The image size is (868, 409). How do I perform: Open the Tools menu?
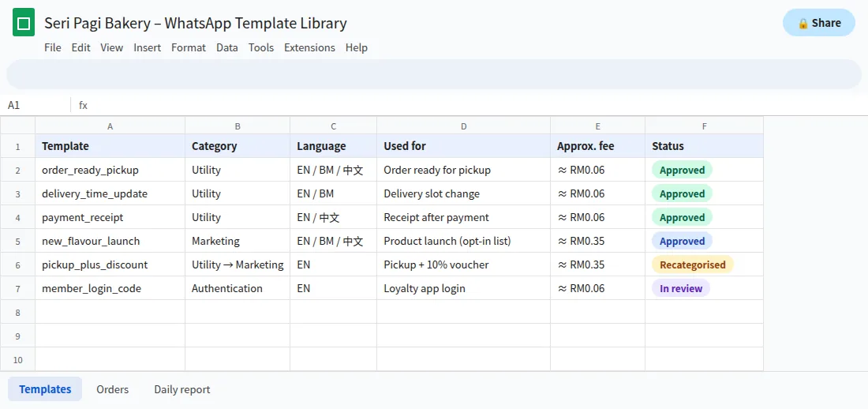261,47
